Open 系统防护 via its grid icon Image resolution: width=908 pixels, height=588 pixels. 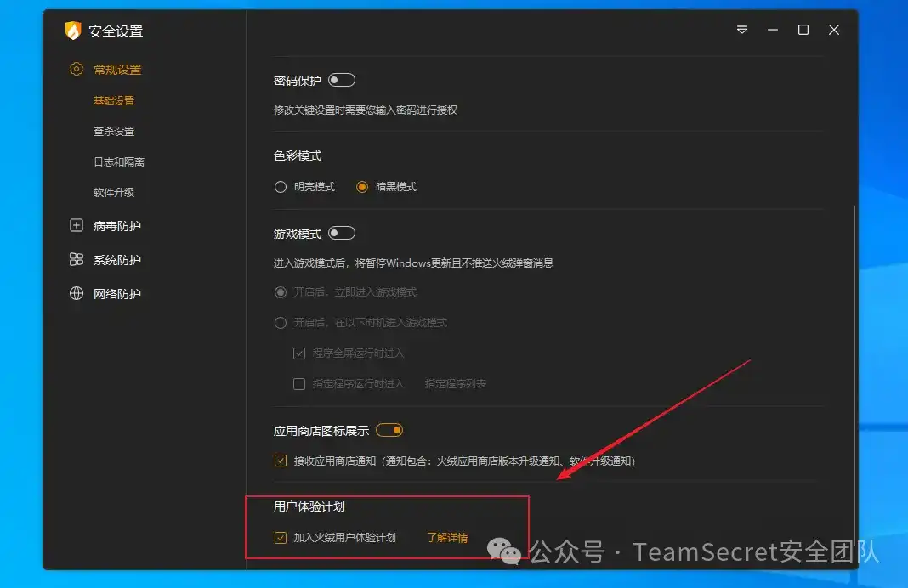click(77, 259)
